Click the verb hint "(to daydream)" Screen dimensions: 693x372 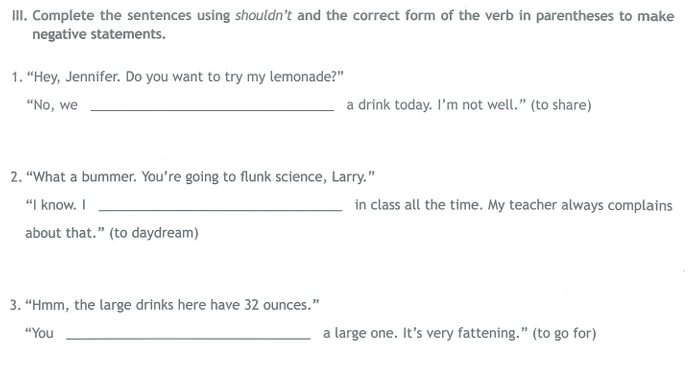click(154, 233)
